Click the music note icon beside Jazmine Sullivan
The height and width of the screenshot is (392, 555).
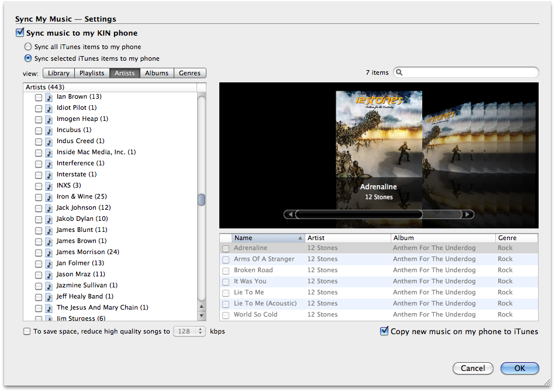49,286
